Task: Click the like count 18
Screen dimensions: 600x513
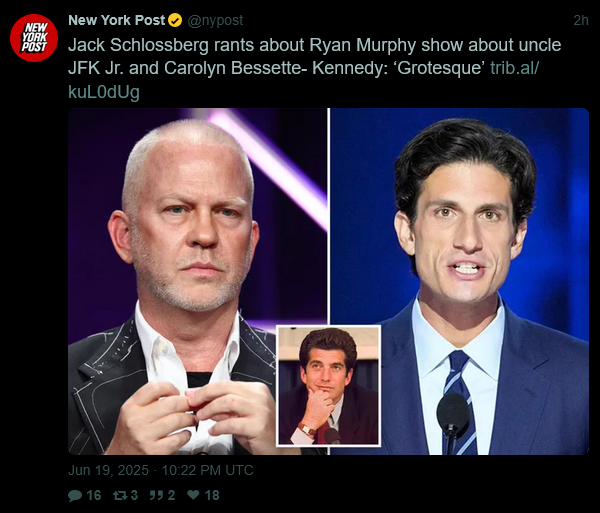Action: click(212, 495)
